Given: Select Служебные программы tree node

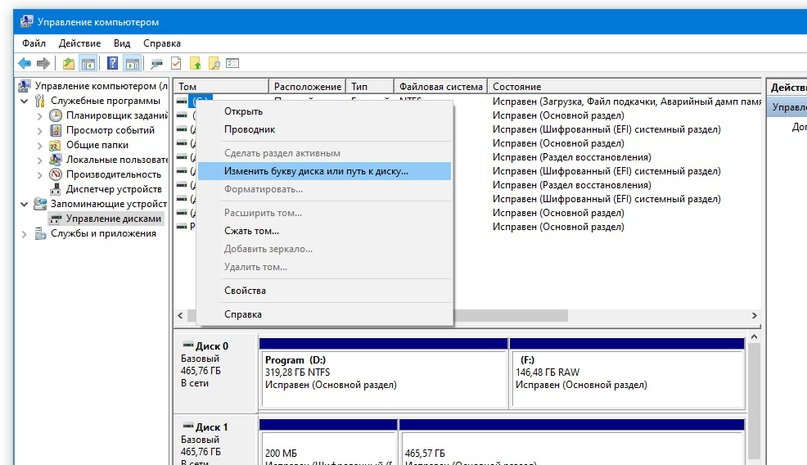Looking at the screenshot, I should click(x=105, y=100).
